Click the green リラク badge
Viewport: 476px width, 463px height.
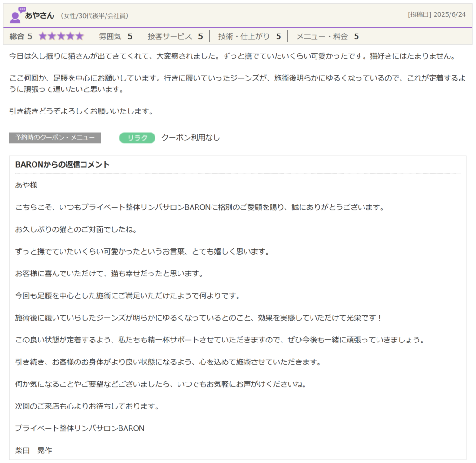[x=137, y=138]
